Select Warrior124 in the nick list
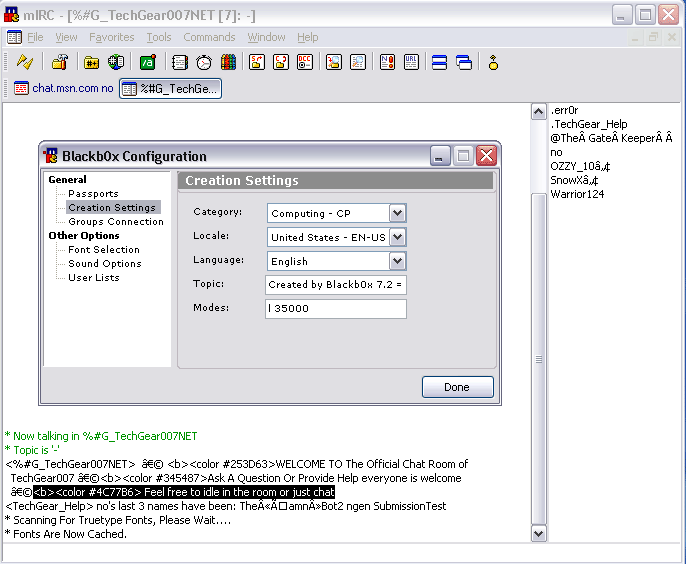This screenshot has width=686, height=564. (577, 194)
